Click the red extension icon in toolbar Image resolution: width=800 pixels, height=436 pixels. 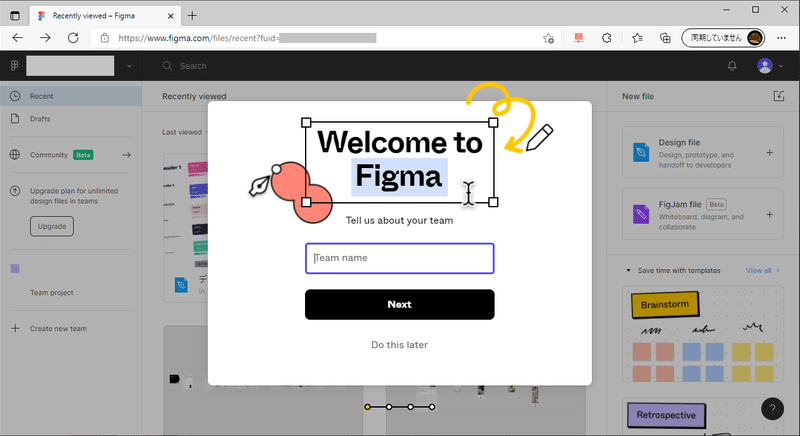pyautogui.click(x=579, y=38)
